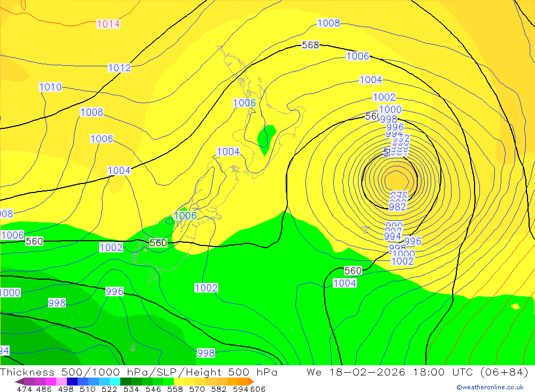535x392 pixels.
Task: Click the 570 legend value
Action: coord(196,389)
